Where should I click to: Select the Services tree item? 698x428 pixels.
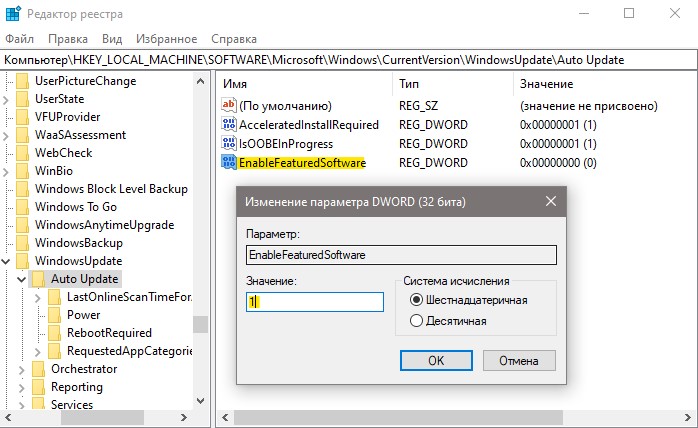[72, 404]
